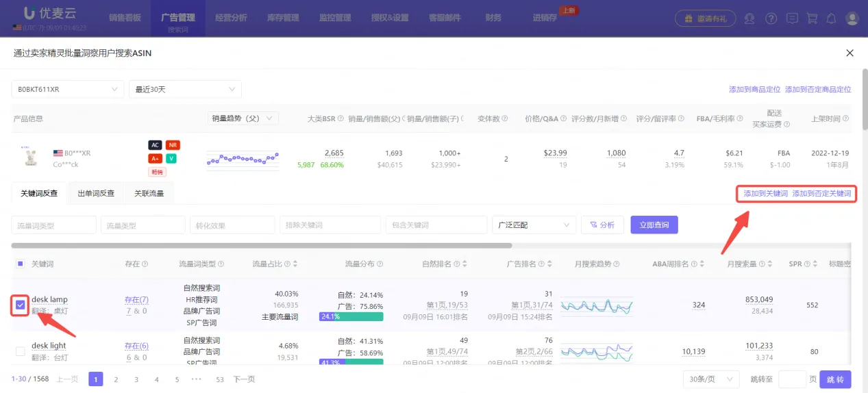The width and height of the screenshot is (868, 393).
Task: Open the notification bell
Action: tap(832, 18)
